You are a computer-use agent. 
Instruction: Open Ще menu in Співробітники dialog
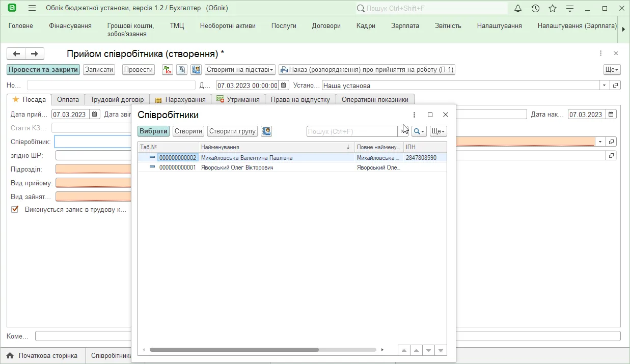(x=438, y=131)
